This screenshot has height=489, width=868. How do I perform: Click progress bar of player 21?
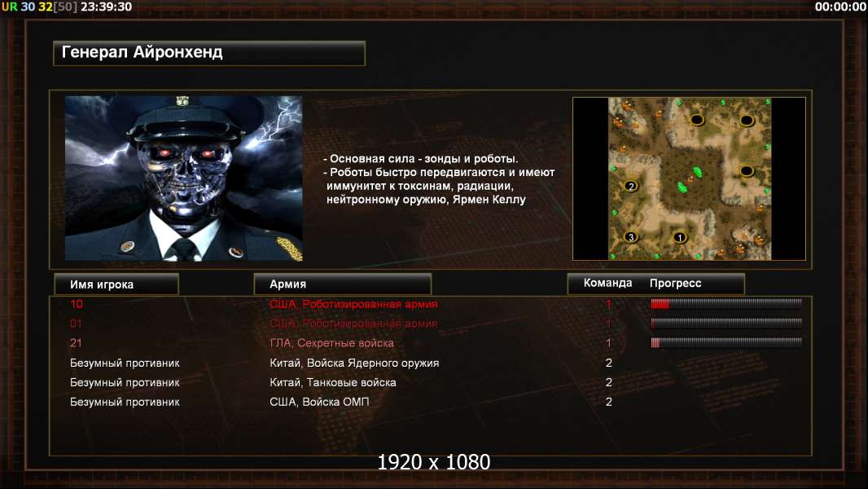click(726, 343)
